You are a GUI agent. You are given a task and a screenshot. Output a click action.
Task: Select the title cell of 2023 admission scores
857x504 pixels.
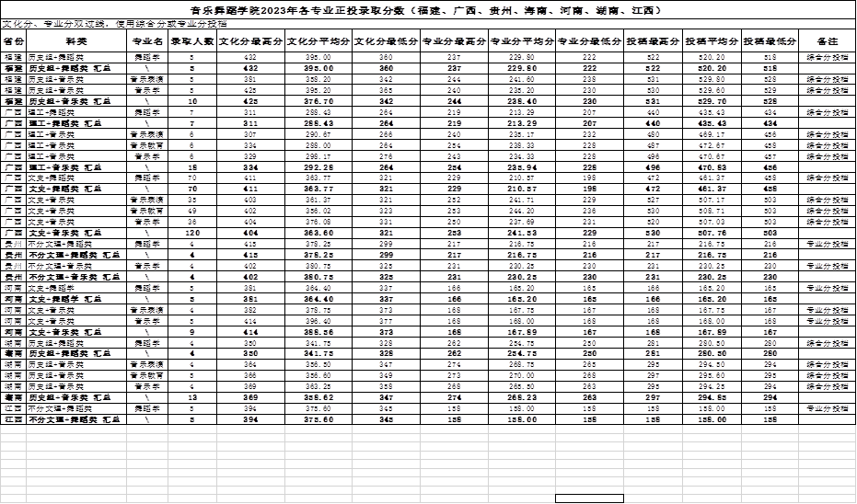(428, 10)
